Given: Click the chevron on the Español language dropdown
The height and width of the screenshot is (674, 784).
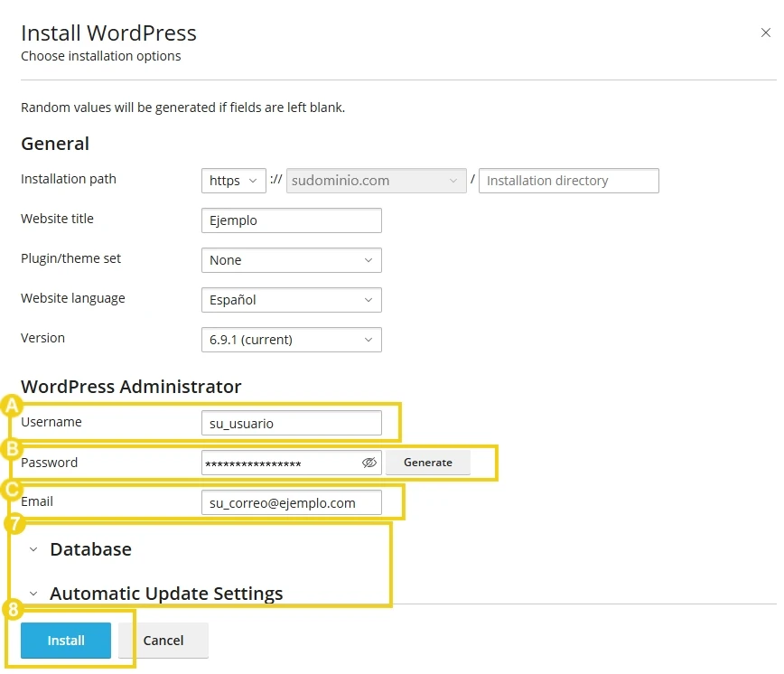Looking at the screenshot, I should 367,300.
